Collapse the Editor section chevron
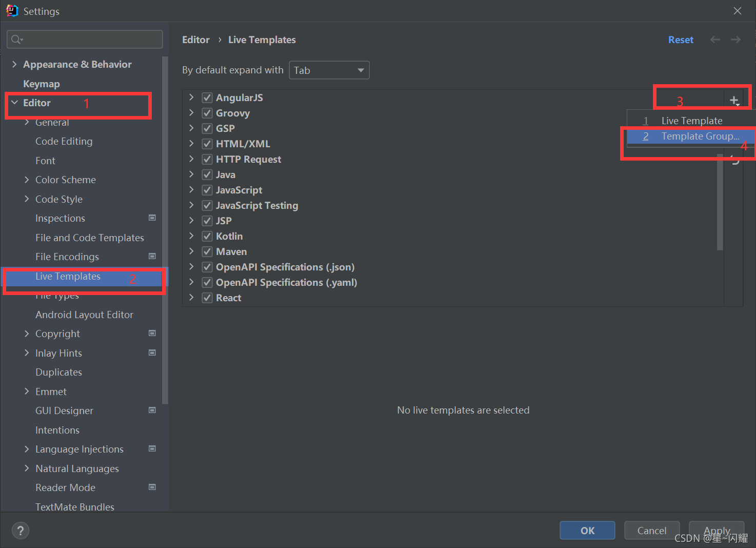756x548 pixels. pyautogui.click(x=14, y=103)
